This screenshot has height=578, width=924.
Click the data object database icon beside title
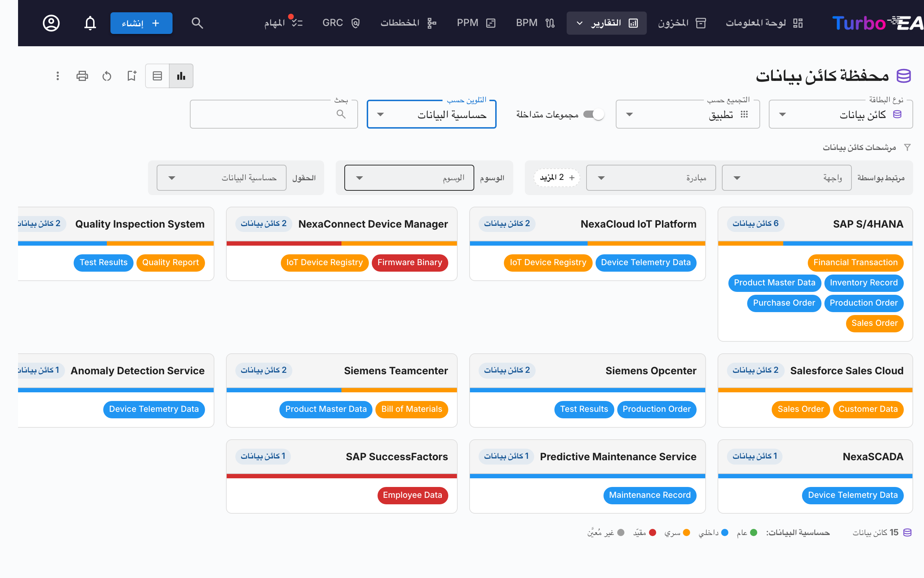904,76
